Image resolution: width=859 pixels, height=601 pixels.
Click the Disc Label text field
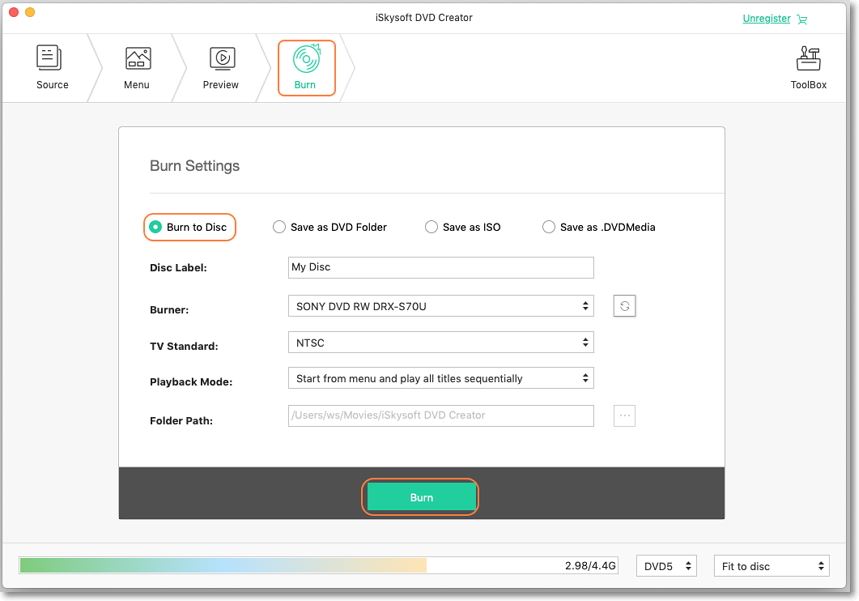tap(440, 268)
